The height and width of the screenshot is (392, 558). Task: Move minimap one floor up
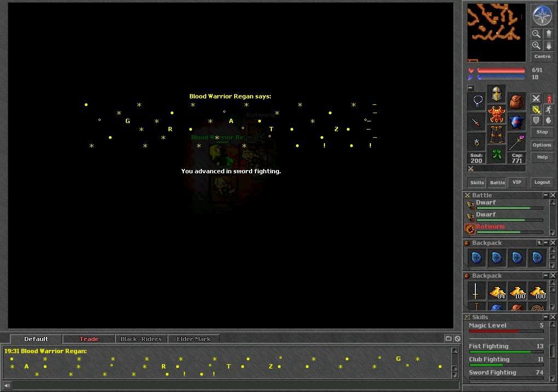click(548, 34)
